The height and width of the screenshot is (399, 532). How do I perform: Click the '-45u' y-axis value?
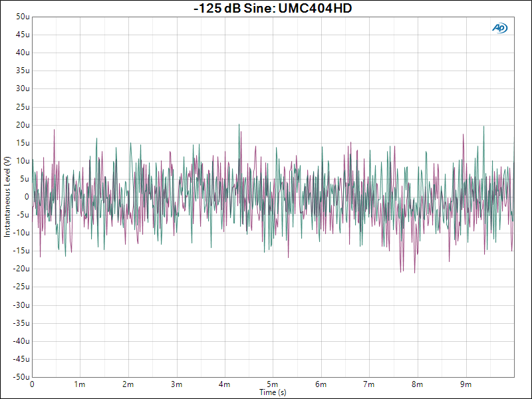tap(21, 359)
